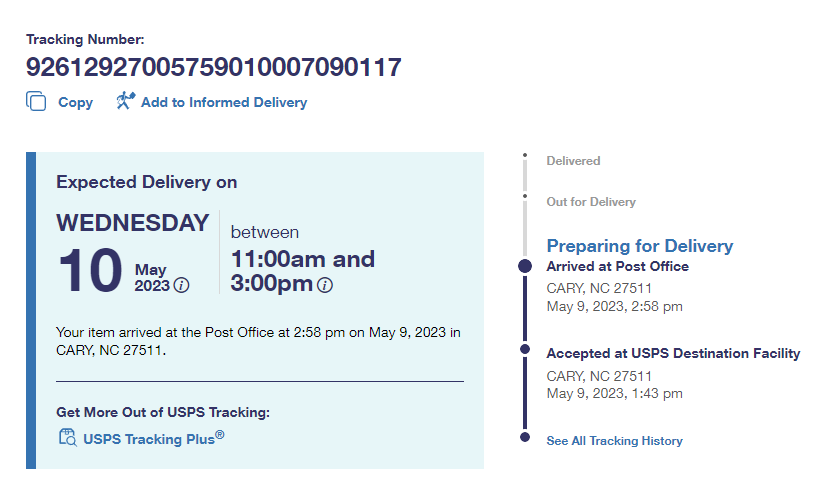Select the Accepted at USPS Destination Facility dot
824x483 pixels.
pyautogui.click(x=525, y=349)
